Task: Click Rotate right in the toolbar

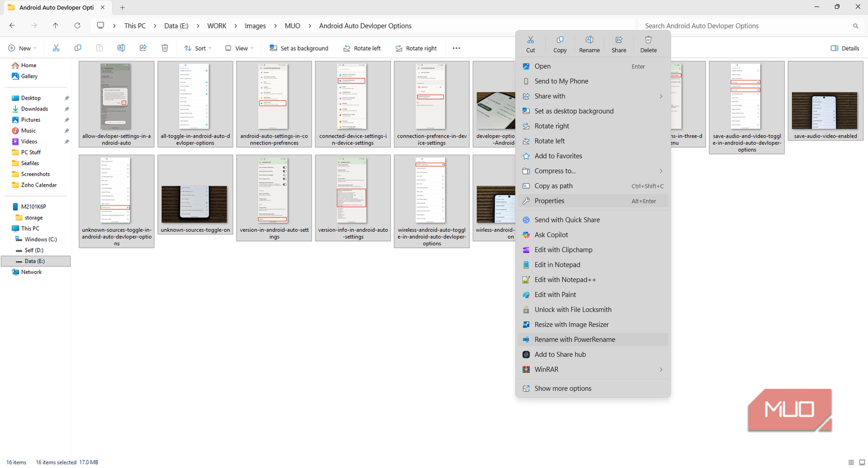Action: tap(416, 48)
